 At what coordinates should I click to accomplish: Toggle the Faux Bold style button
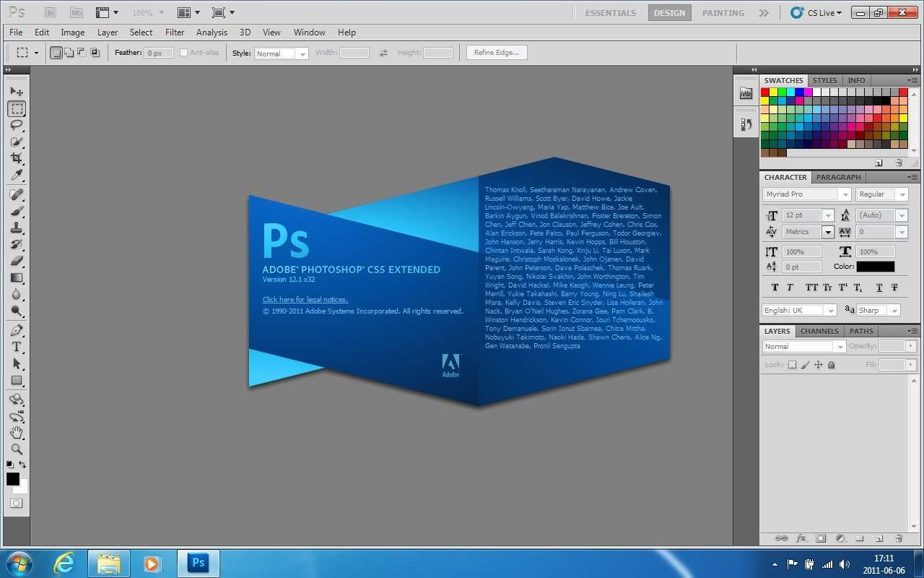tap(775, 288)
